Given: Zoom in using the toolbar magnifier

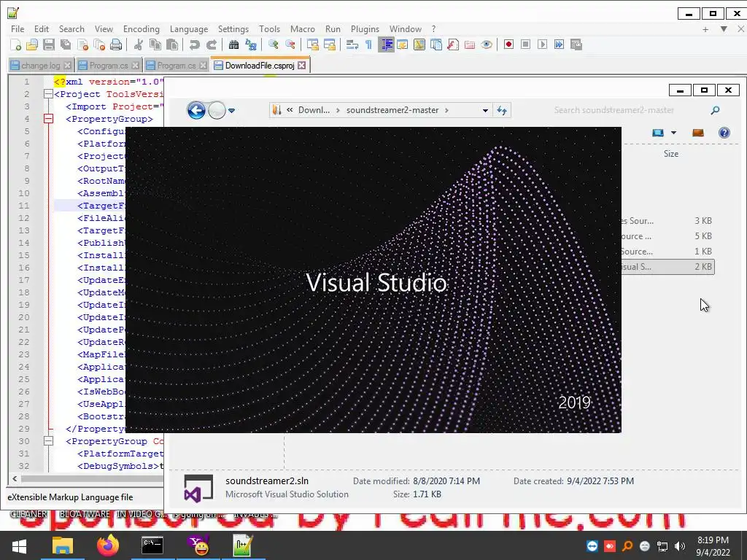Looking at the screenshot, I should tap(273, 44).
